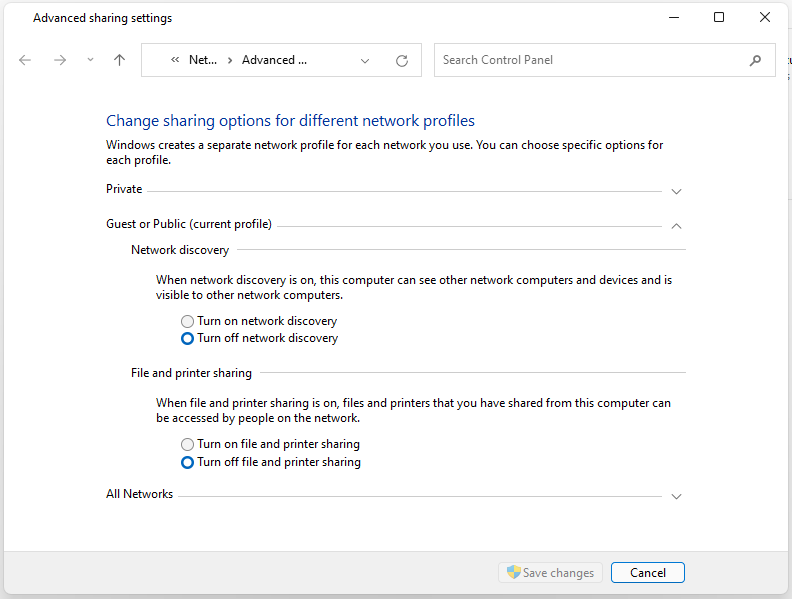Expand the Private profile section
The width and height of the screenshot is (792, 599).
[x=677, y=191]
